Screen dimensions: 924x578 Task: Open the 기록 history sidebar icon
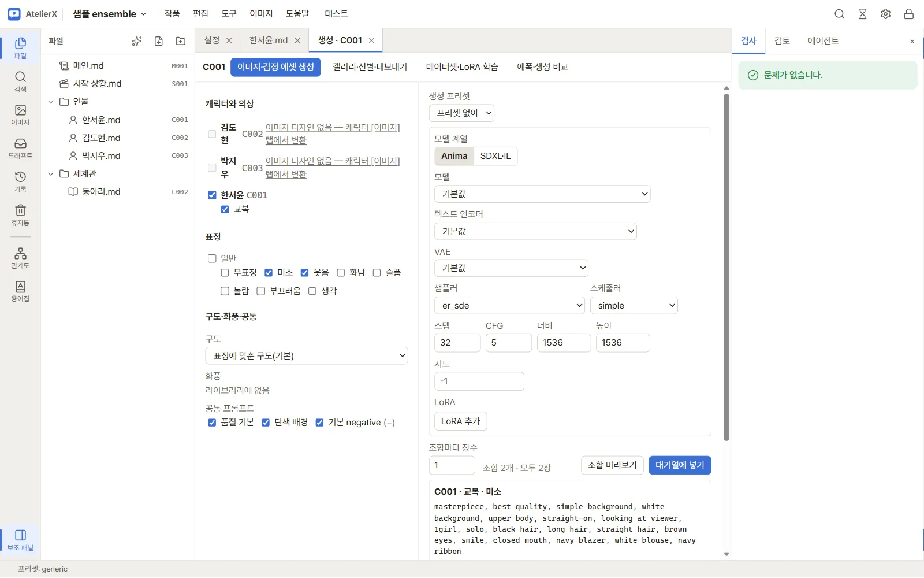(20, 181)
